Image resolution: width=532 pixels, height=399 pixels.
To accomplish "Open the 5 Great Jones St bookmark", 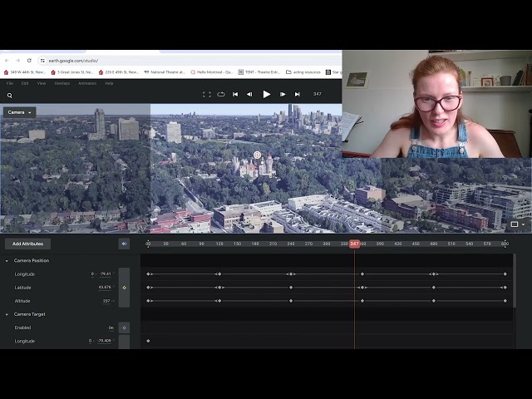I will click(x=72, y=72).
